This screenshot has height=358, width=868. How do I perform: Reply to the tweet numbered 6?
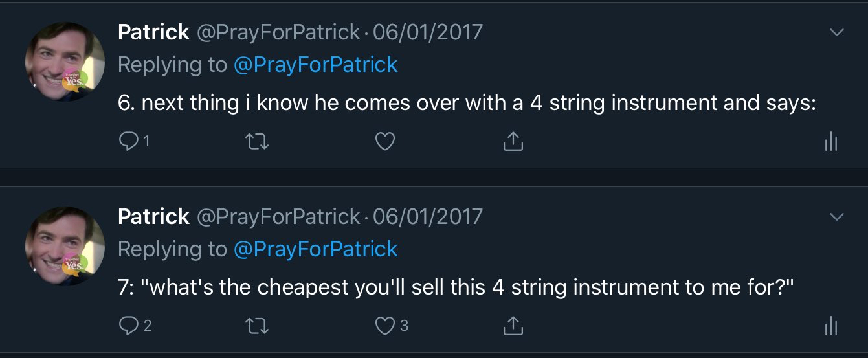point(129,141)
